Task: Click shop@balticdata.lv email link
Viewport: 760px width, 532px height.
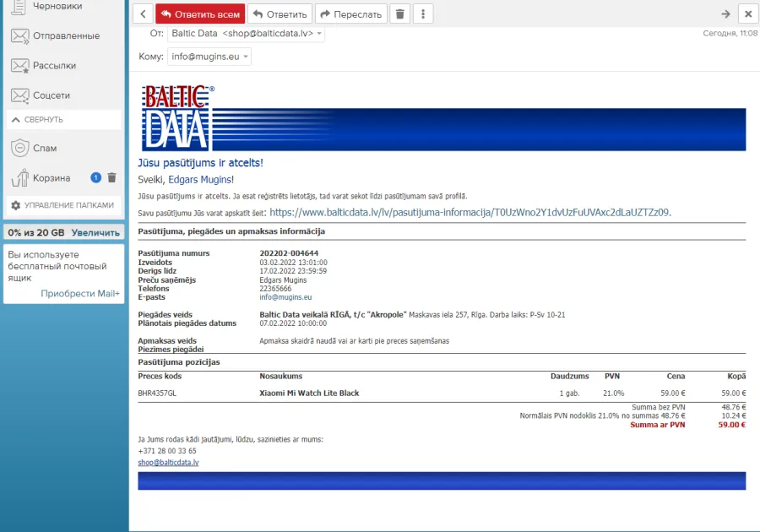Action: click(168, 463)
